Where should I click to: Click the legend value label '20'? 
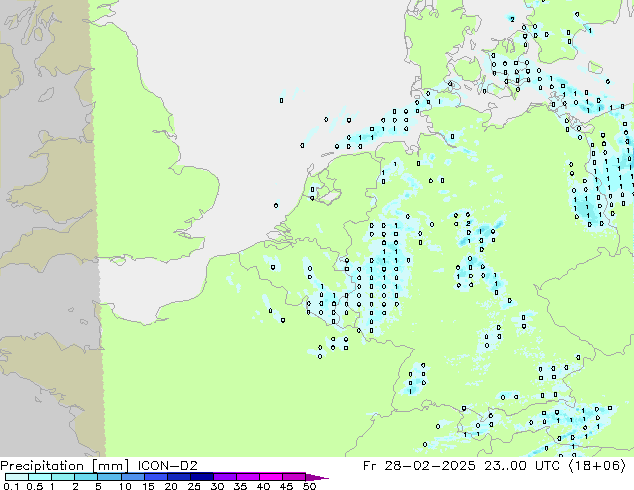tap(171, 486)
